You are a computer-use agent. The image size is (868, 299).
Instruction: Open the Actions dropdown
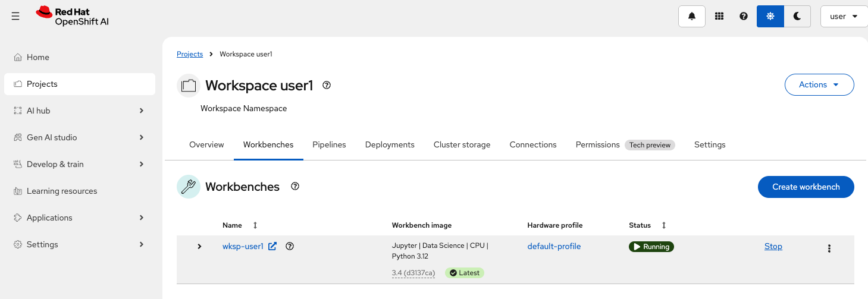[x=819, y=84]
